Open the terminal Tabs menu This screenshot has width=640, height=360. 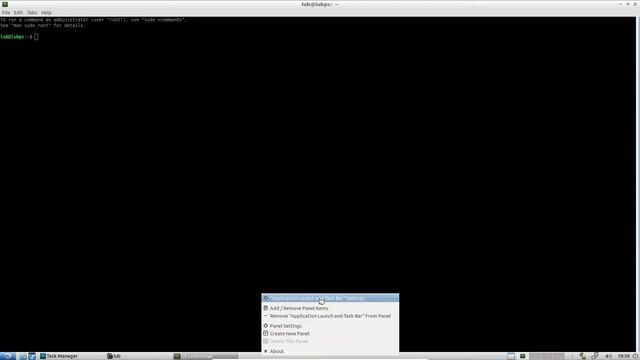[x=32, y=13]
